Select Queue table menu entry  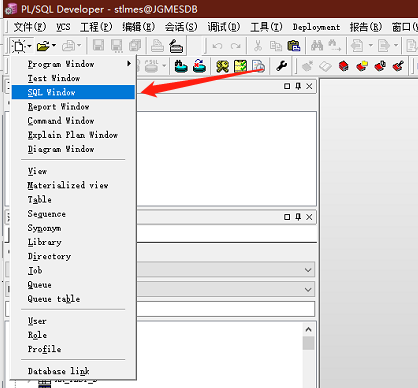pos(73,299)
